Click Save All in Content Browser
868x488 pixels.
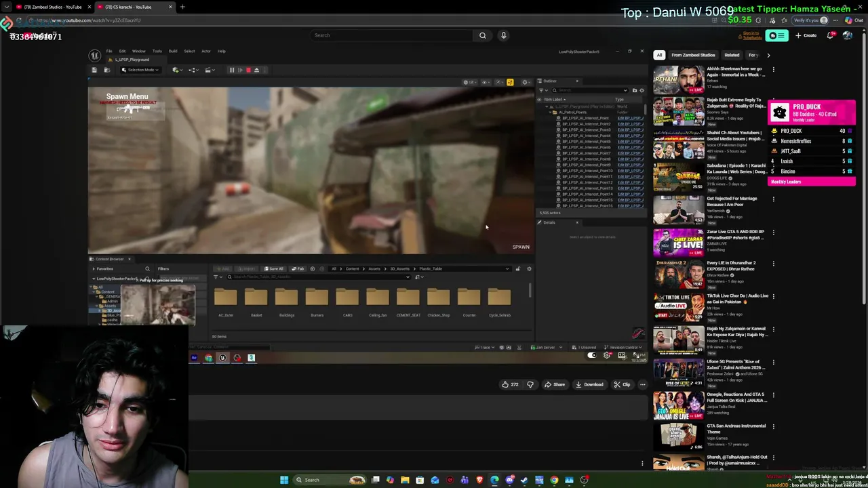[x=273, y=269]
